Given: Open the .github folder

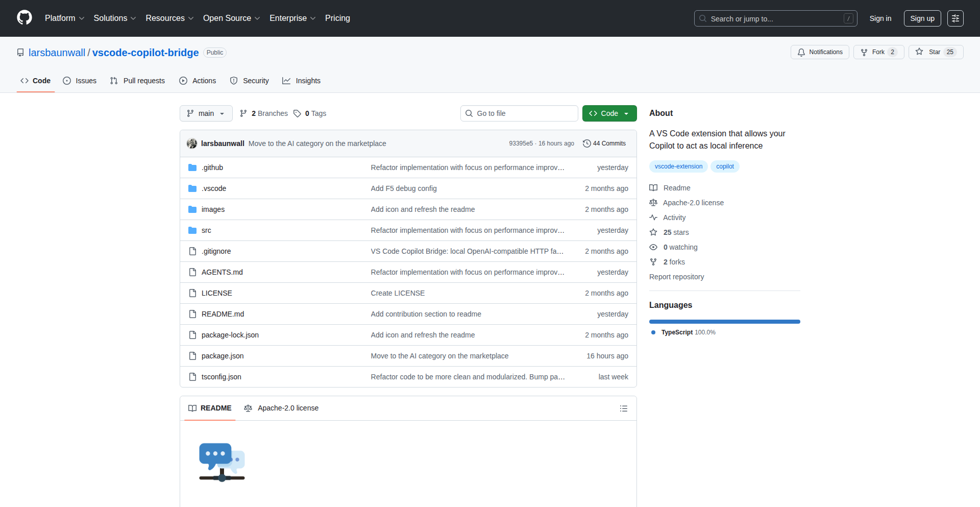Looking at the screenshot, I should pos(212,167).
